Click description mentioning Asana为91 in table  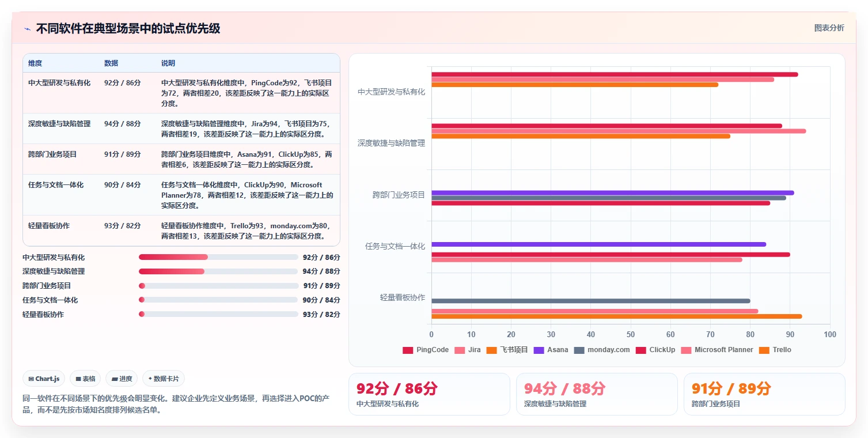[x=247, y=160]
